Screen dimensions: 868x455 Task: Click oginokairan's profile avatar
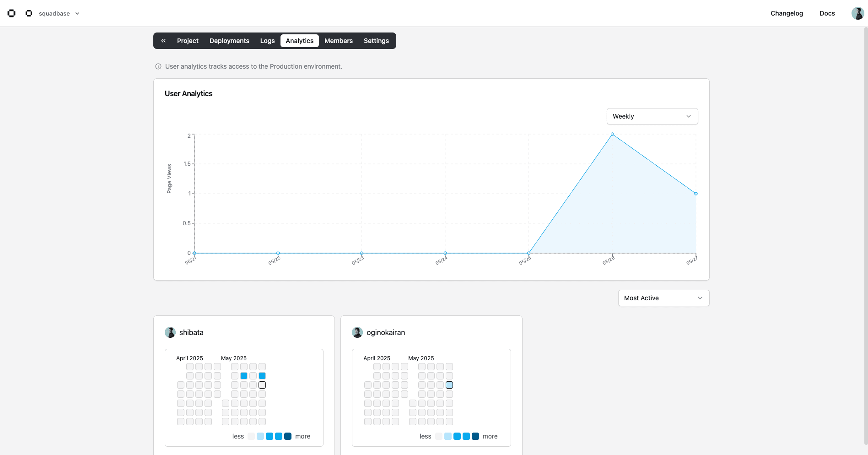(x=357, y=332)
